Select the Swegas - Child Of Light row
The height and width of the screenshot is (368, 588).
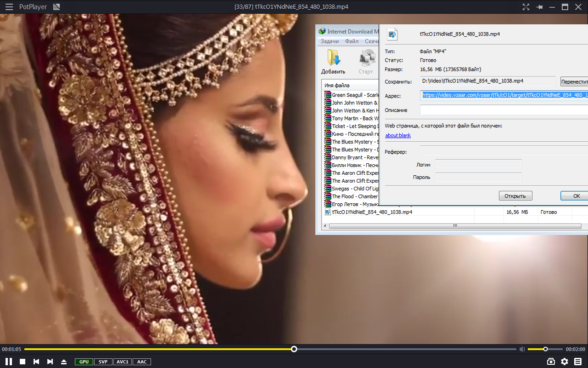351,189
